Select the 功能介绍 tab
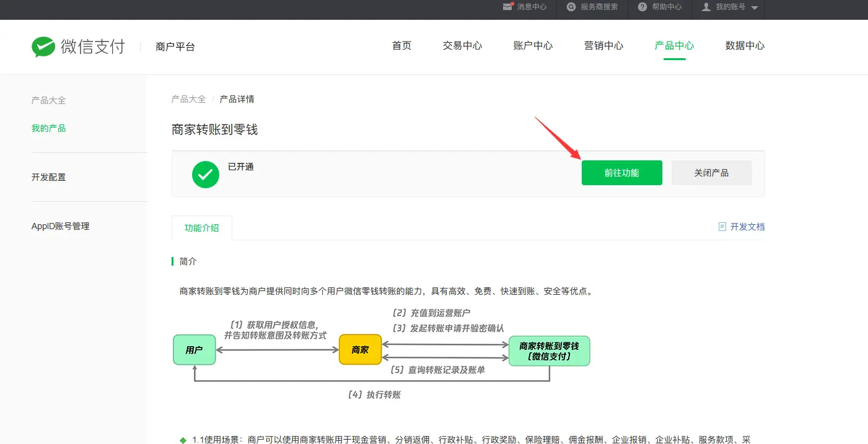Image resolution: width=868 pixels, height=444 pixels. tap(202, 228)
